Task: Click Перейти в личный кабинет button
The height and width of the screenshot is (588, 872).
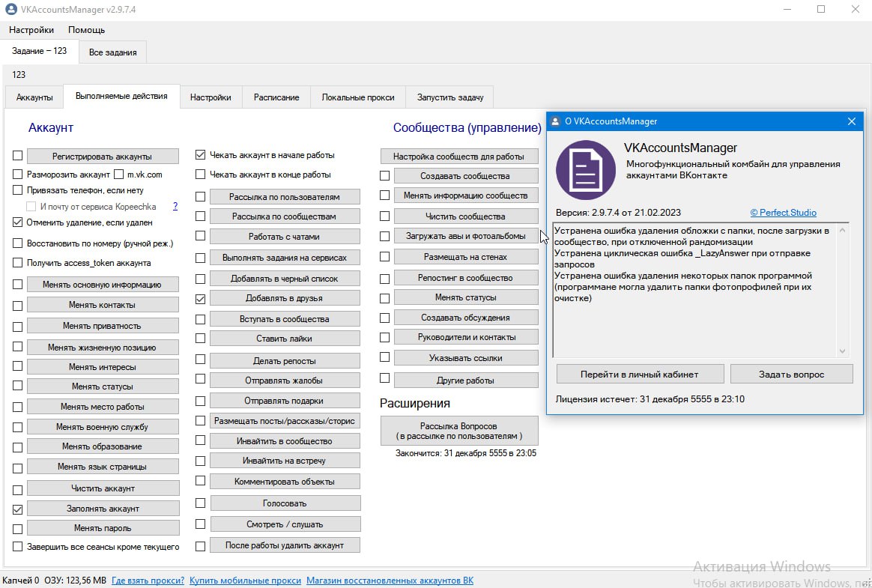Action: tap(640, 375)
